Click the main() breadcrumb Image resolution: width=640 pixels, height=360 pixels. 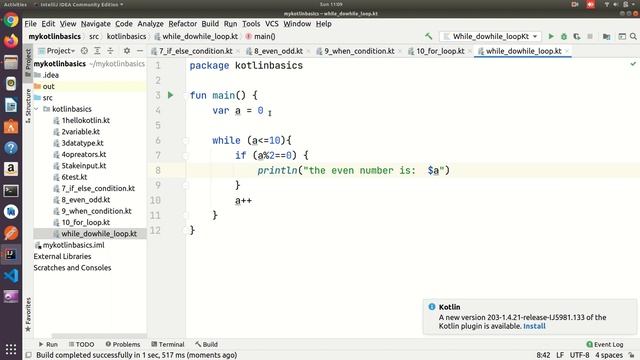point(260,36)
